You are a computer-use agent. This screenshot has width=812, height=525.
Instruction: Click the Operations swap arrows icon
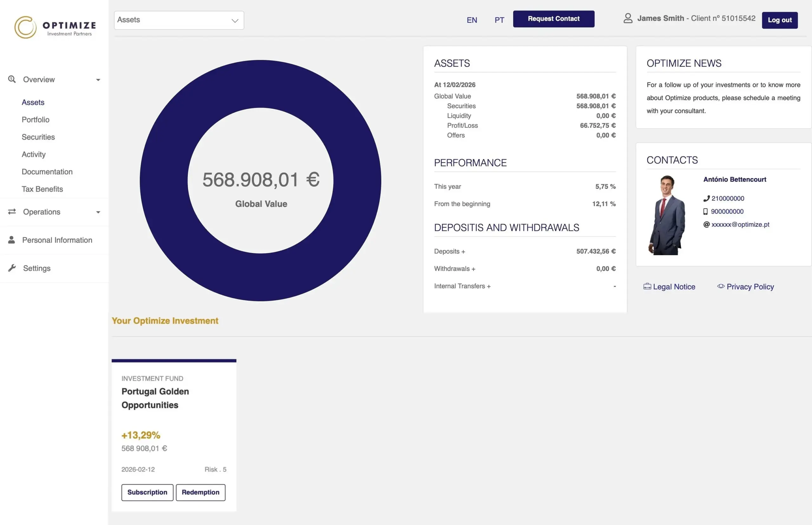click(x=12, y=212)
